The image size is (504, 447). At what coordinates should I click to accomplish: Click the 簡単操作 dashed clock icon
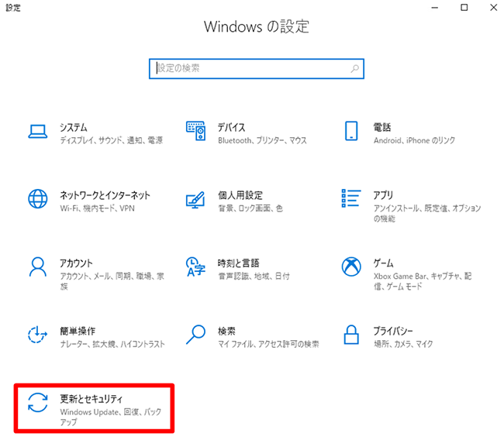(x=38, y=335)
